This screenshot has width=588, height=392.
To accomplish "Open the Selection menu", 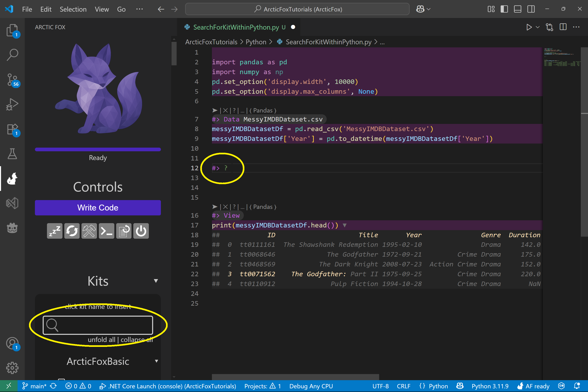I will point(73,9).
